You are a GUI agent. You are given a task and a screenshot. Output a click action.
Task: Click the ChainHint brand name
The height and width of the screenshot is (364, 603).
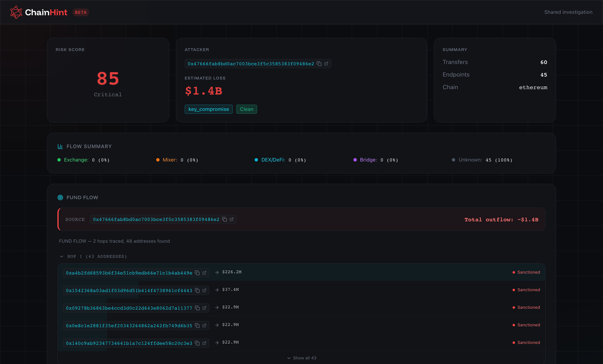coord(46,12)
